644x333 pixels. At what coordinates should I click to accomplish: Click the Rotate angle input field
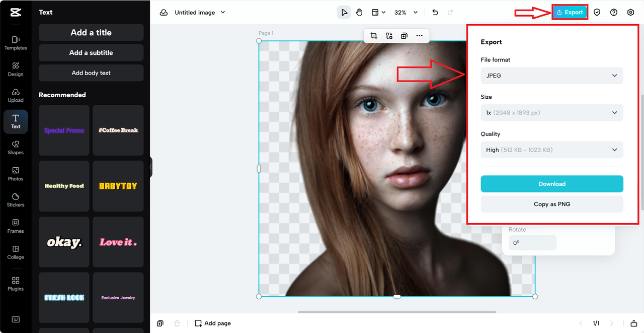533,243
